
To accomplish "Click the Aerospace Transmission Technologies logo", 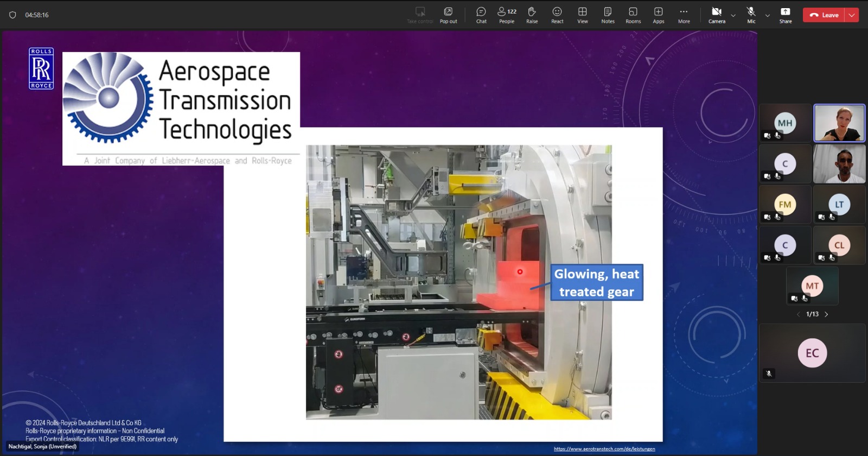I will tap(181, 109).
